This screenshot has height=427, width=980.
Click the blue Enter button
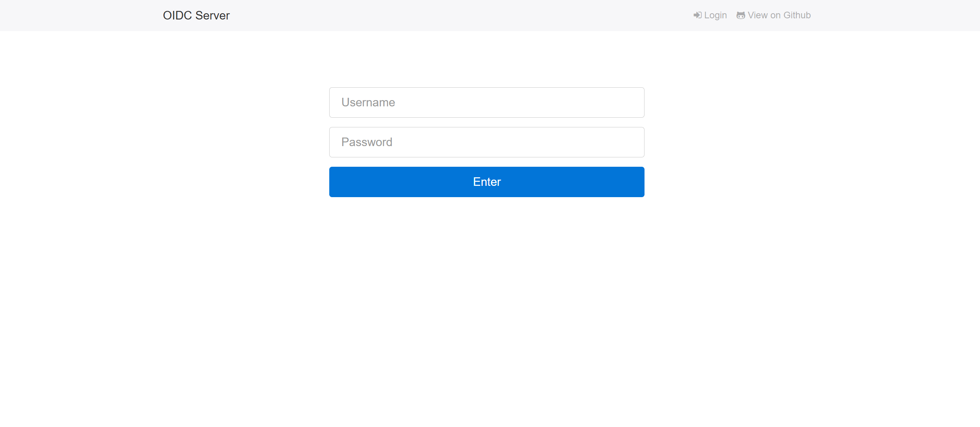486,182
